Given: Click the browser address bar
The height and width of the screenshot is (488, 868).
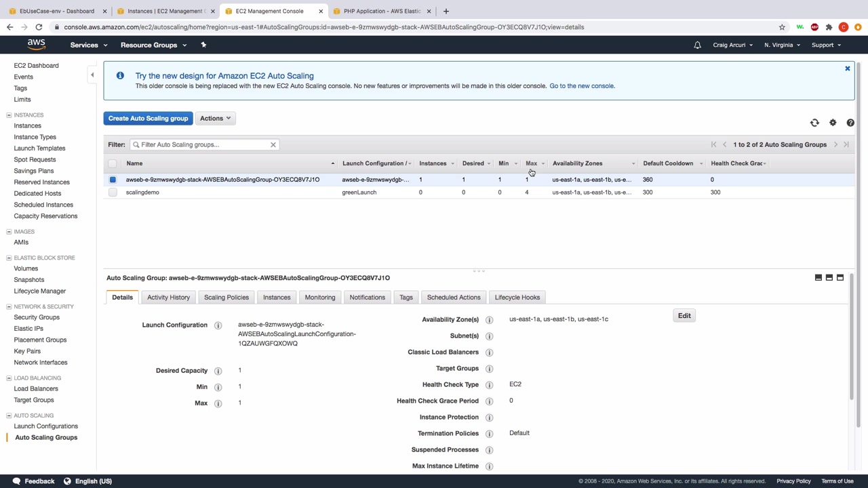Looking at the screenshot, I should (414, 27).
